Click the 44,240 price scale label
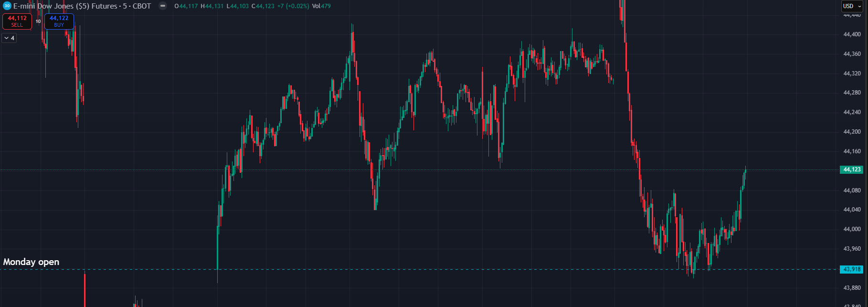Screen dimensions: 868x307 coord(852,112)
